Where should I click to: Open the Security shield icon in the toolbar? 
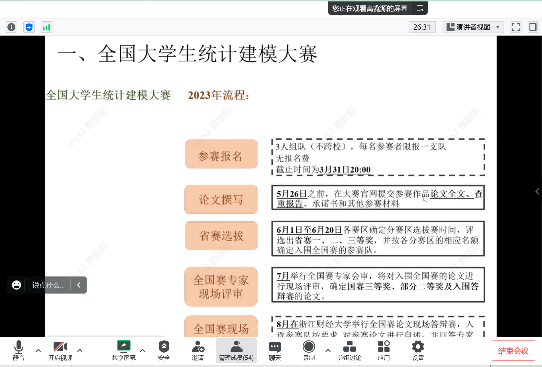[163, 350]
